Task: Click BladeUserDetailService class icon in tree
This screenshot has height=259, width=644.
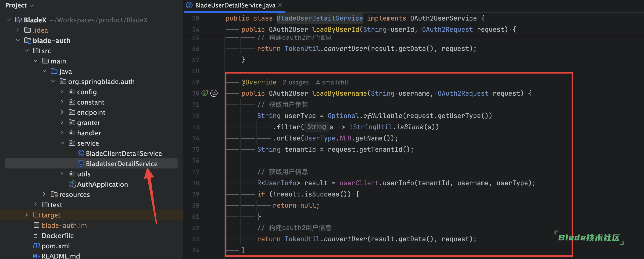Action: [x=81, y=163]
